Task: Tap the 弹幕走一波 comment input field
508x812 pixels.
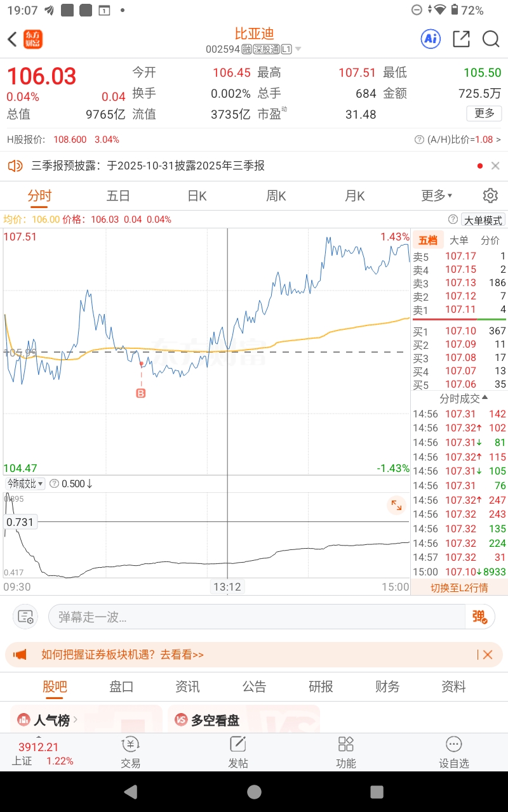Action: pyautogui.click(x=257, y=617)
